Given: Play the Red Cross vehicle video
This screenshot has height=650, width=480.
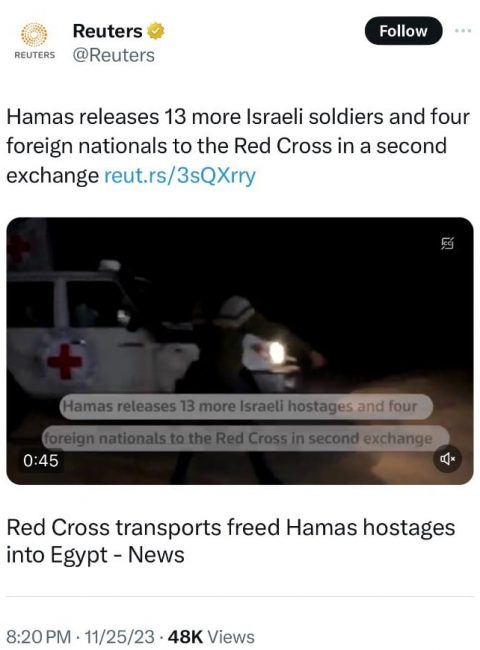Looking at the screenshot, I should (240, 351).
